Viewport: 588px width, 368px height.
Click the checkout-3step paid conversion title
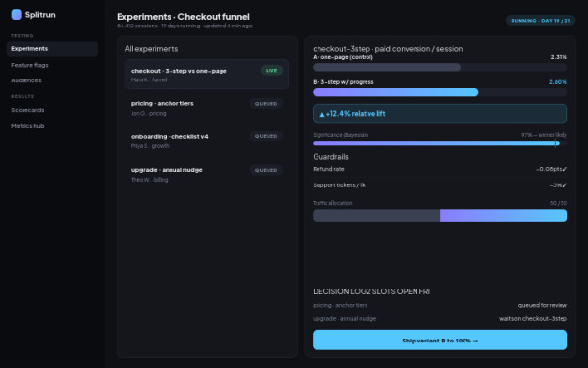[388, 49]
